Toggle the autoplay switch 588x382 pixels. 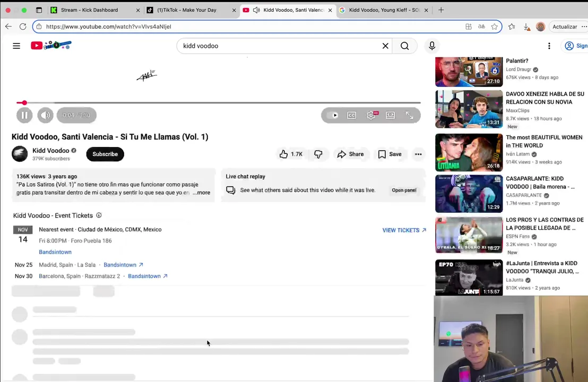(x=332, y=115)
